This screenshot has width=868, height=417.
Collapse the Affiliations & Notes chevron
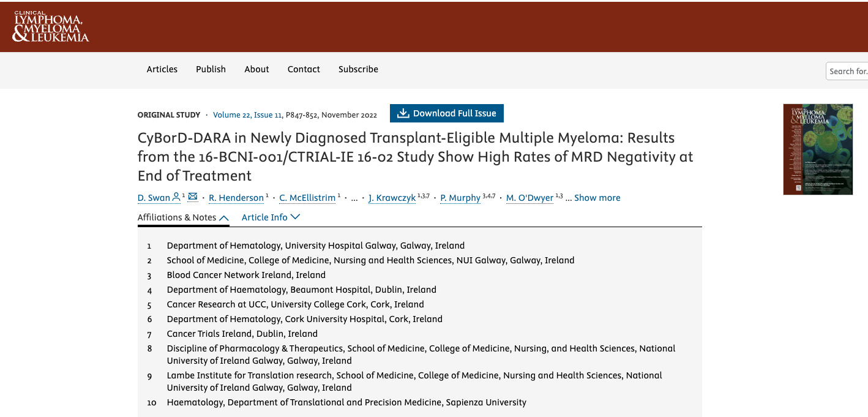(x=224, y=217)
